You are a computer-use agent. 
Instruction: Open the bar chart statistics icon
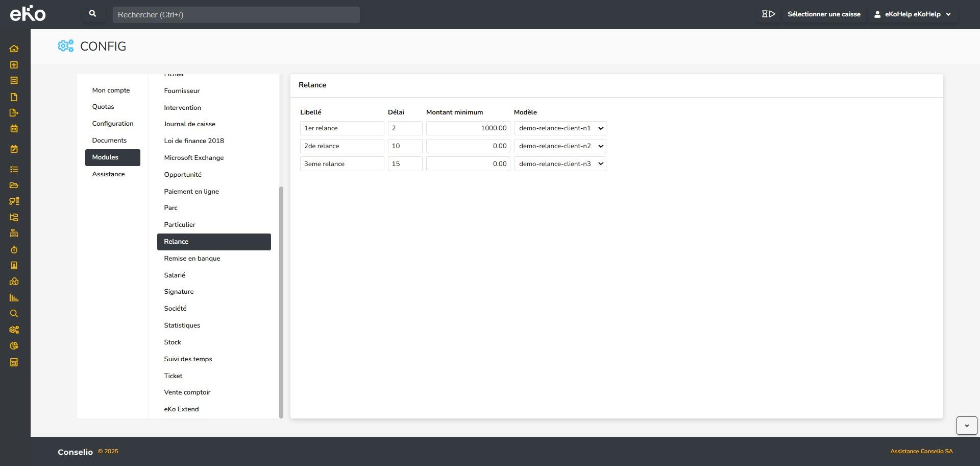(x=14, y=298)
